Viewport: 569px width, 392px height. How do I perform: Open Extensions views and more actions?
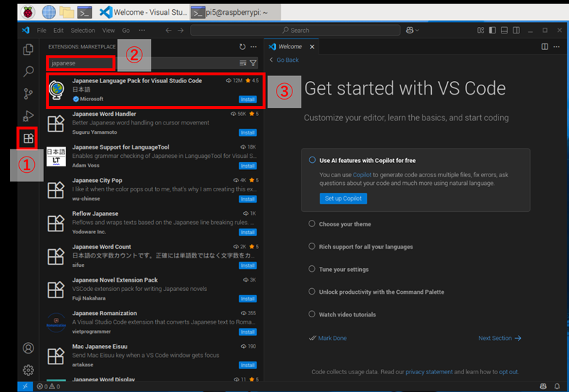coord(254,47)
